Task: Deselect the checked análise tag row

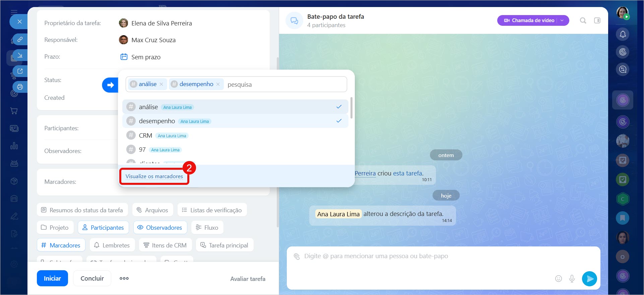Action: [235, 107]
